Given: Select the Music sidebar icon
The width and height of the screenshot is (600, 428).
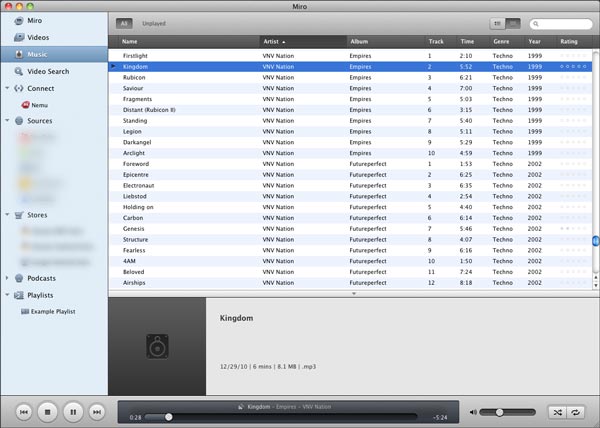Looking at the screenshot, I should (19, 54).
